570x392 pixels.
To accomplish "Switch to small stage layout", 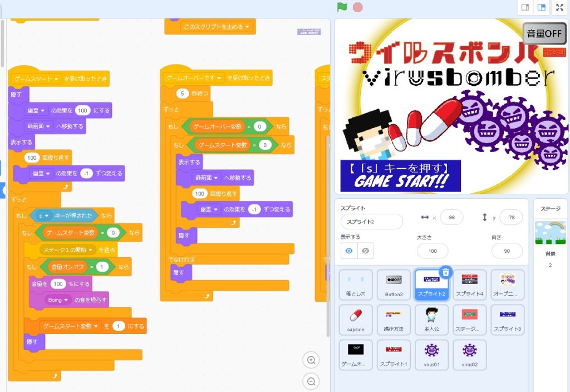I will click(x=524, y=7).
